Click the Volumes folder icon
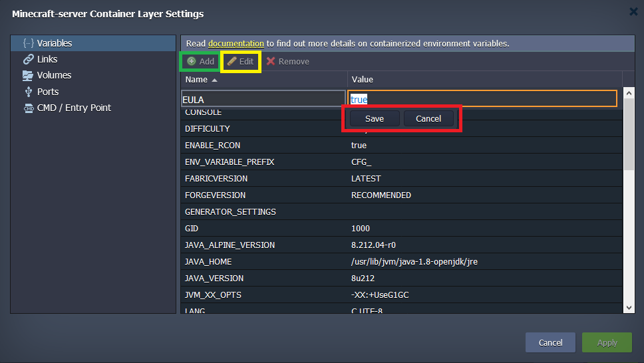The height and width of the screenshot is (363, 644). point(28,75)
